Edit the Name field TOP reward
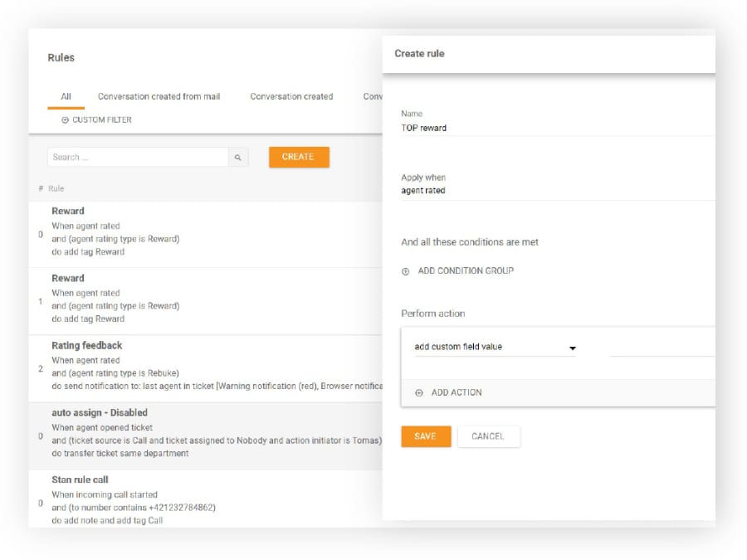The image size is (747, 560). pyautogui.click(x=556, y=128)
